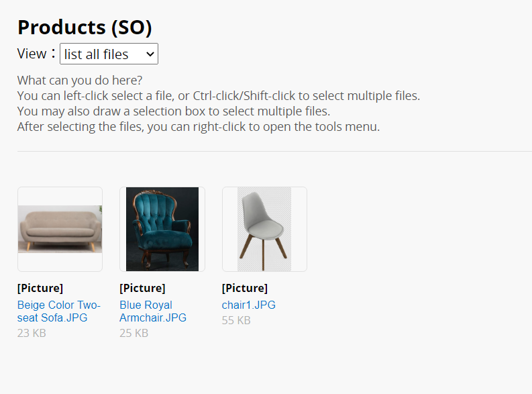Click the 'What can you do here?' text
Screen dimensions: 532x394
[80, 81]
